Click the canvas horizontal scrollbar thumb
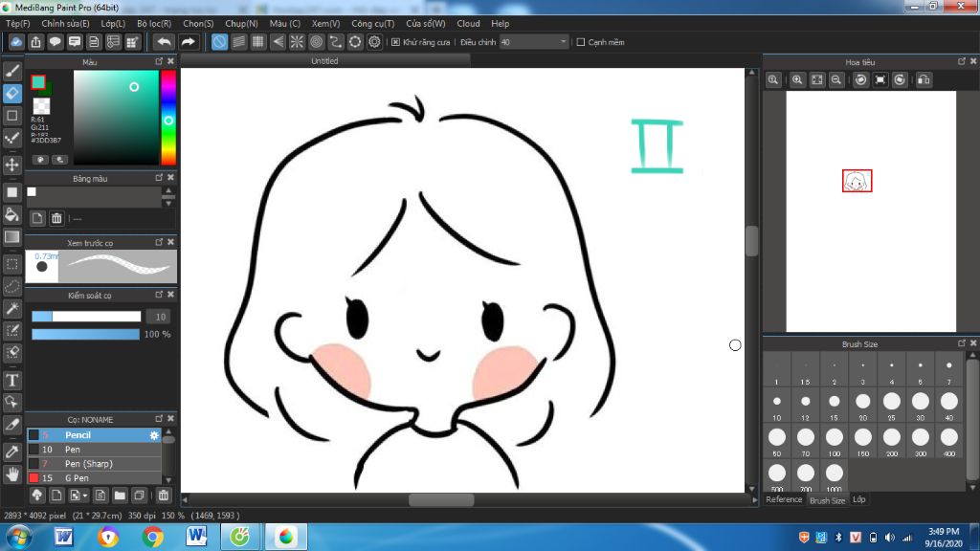Viewport: 980px width, 551px height. click(441, 499)
